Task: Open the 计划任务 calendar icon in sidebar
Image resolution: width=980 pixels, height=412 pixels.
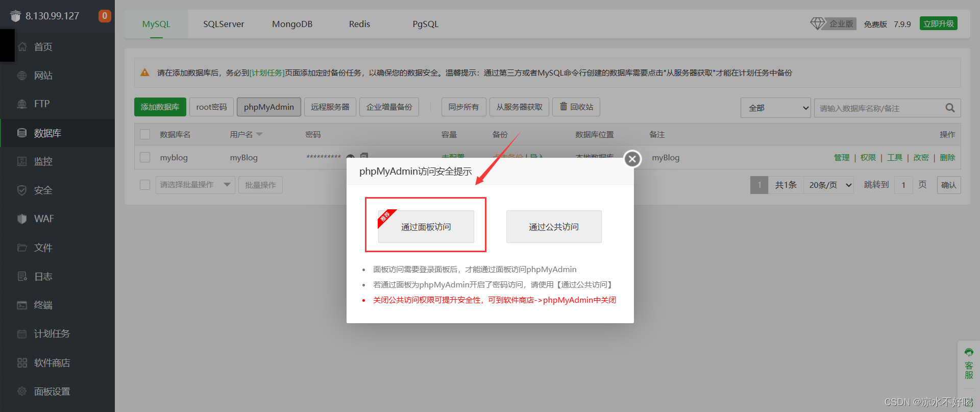Action: click(x=22, y=334)
